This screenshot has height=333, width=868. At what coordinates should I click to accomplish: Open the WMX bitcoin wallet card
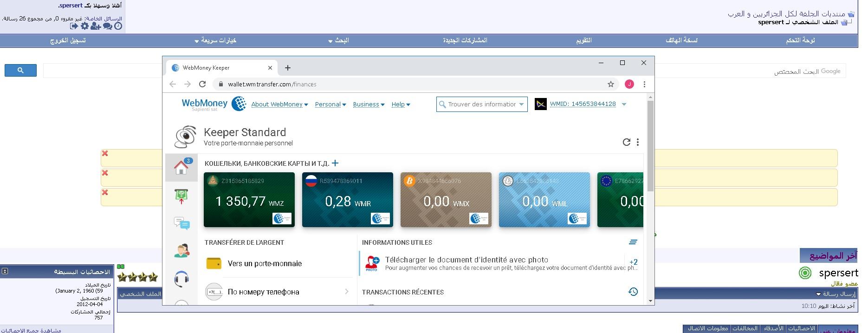pyautogui.click(x=446, y=200)
